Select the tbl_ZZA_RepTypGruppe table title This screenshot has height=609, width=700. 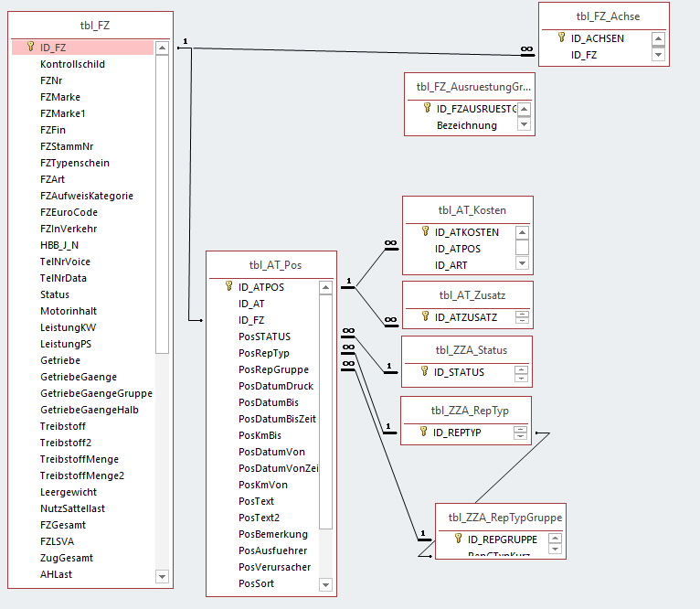(x=505, y=518)
